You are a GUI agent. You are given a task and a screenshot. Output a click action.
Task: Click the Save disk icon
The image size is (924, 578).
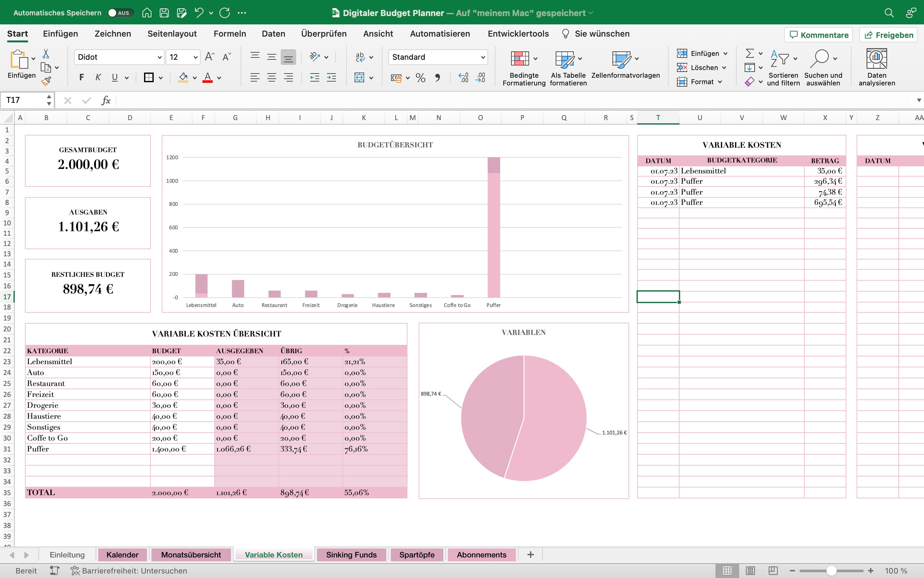(164, 13)
